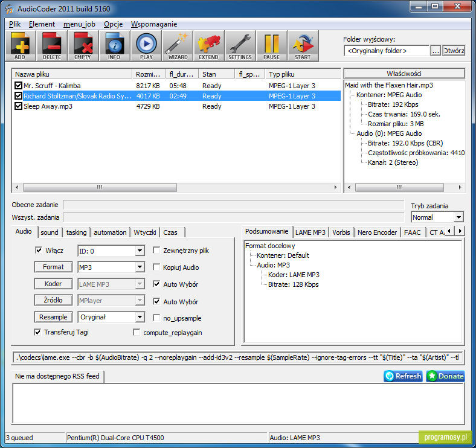
Task: Enable the compute_replaygain checkbox
Action: pos(137,333)
